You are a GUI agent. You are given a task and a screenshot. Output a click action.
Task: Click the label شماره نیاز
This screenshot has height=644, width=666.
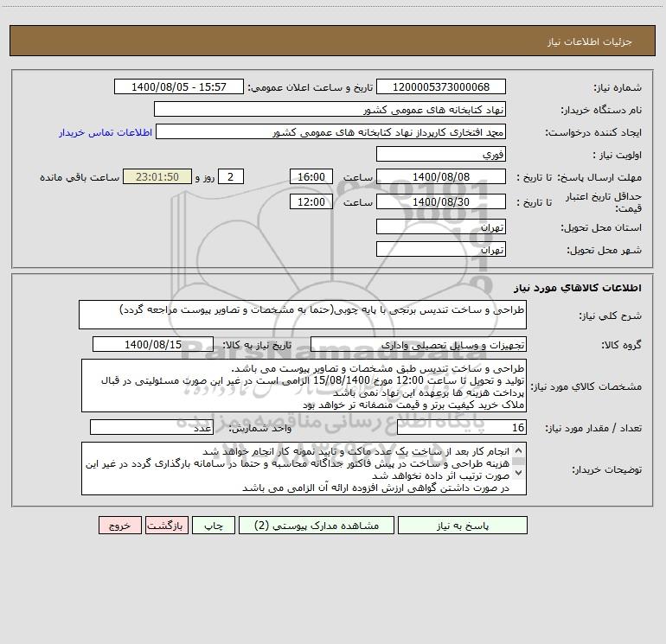(618, 87)
